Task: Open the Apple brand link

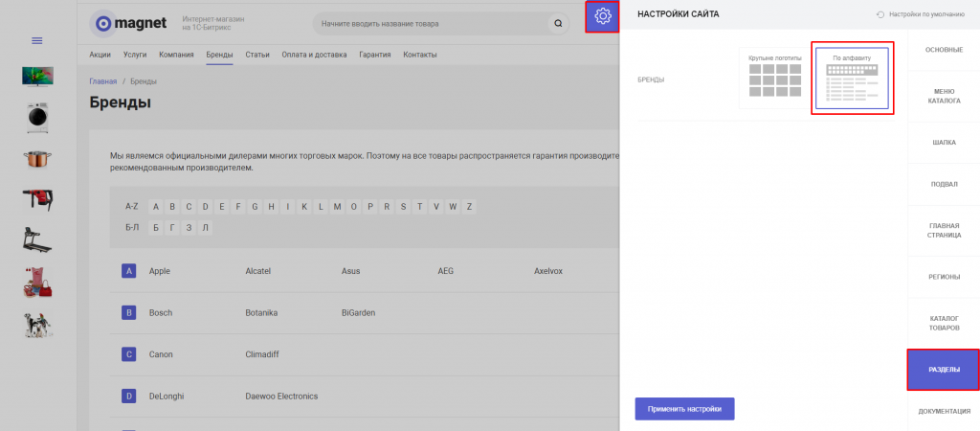Action: (160, 271)
